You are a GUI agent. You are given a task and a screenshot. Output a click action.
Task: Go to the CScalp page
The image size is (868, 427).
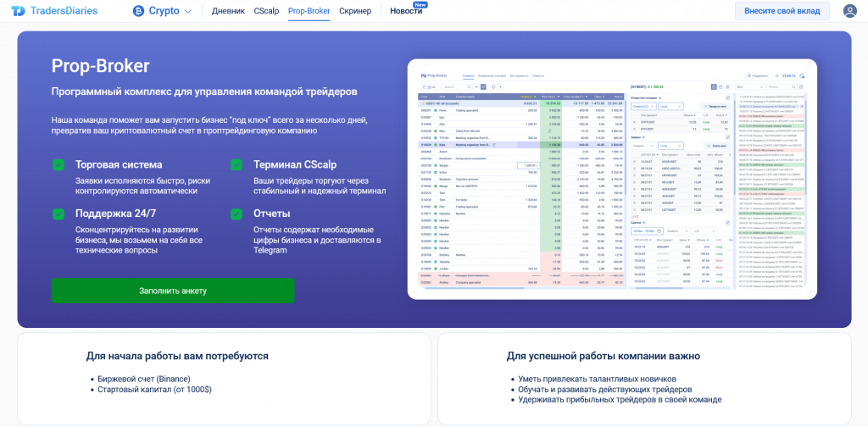point(267,11)
